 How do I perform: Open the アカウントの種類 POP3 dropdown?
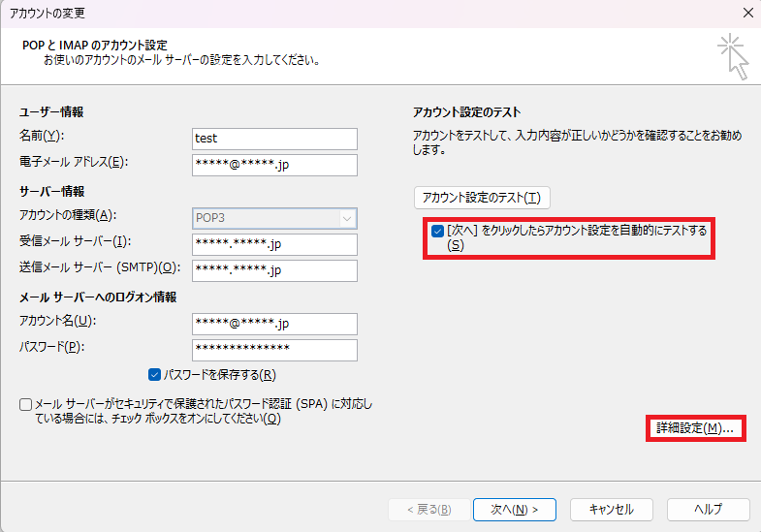click(275, 218)
